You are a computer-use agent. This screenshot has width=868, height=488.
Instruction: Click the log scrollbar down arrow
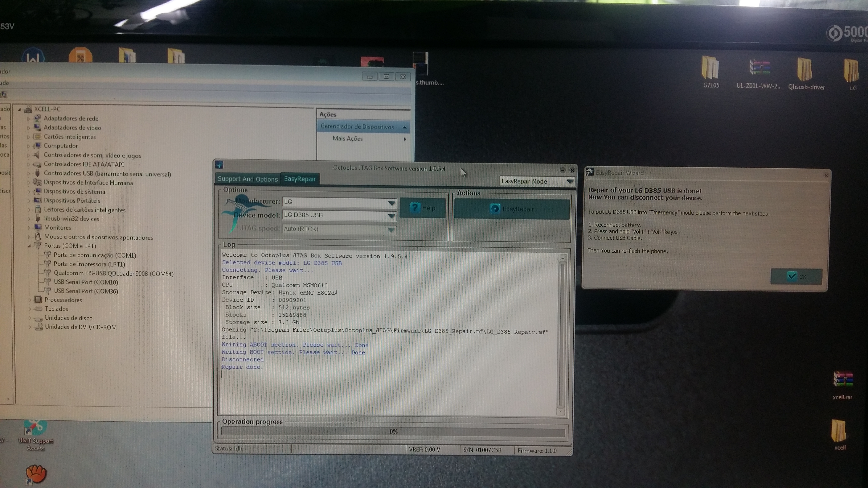coord(561,411)
